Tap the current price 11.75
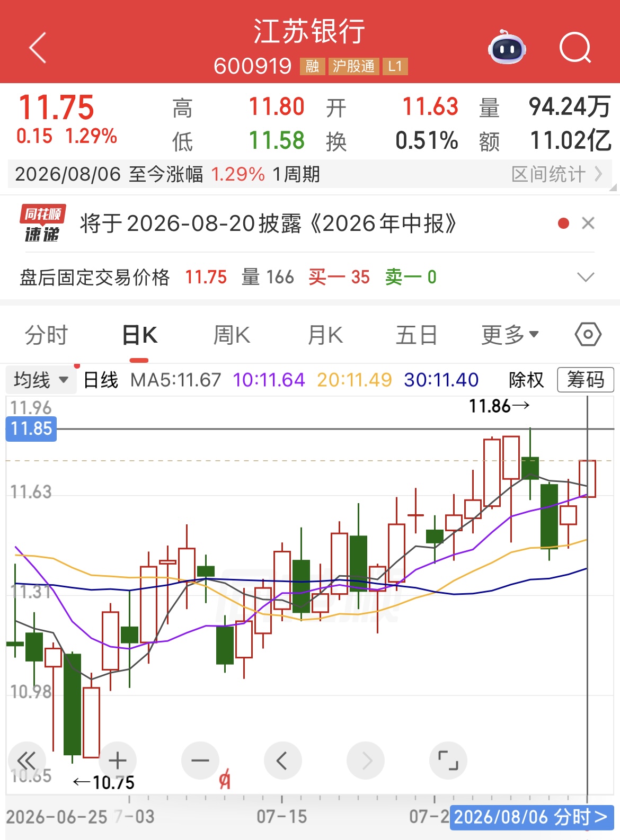This screenshot has height=840, width=620. pyautogui.click(x=56, y=108)
